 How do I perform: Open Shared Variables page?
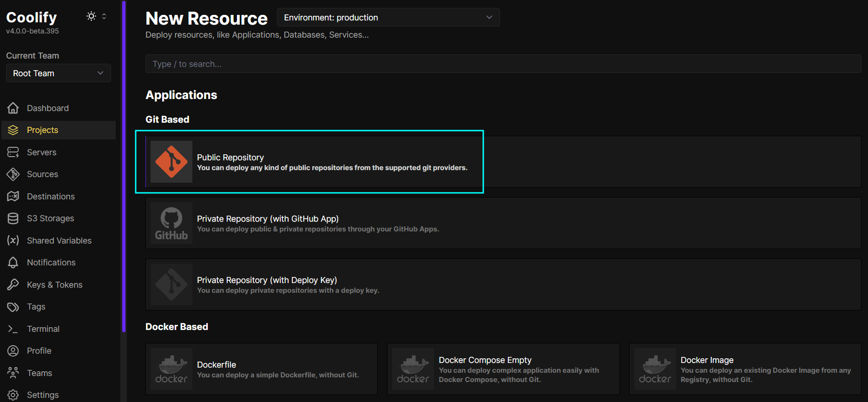point(59,241)
